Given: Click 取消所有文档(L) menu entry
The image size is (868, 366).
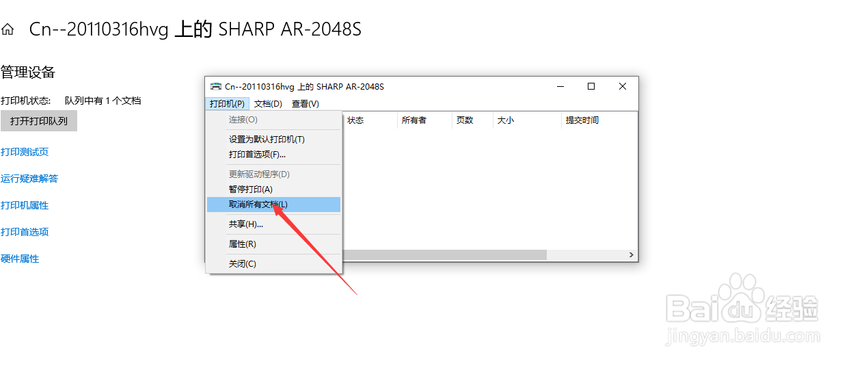Looking at the screenshot, I should [x=273, y=205].
